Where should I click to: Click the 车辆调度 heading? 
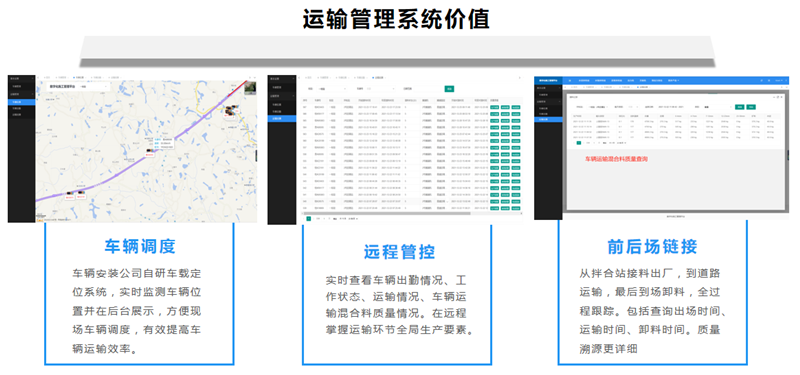[x=140, y=246]
